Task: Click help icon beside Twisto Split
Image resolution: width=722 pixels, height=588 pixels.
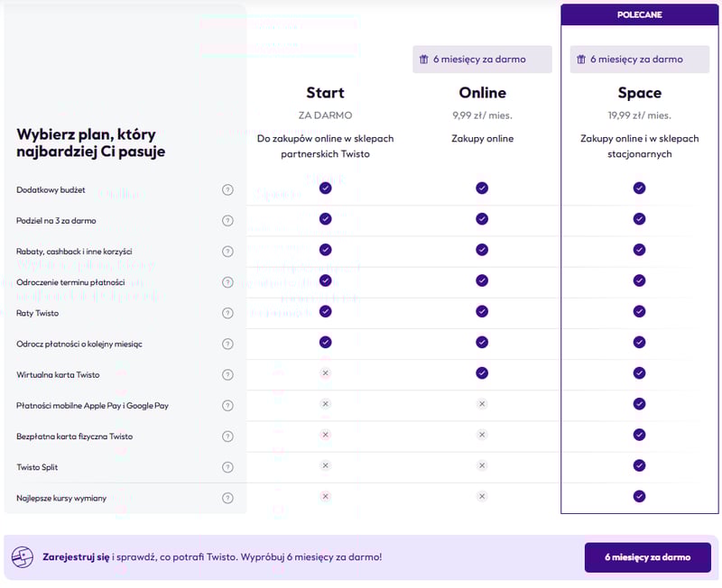Action: (227, 467)
